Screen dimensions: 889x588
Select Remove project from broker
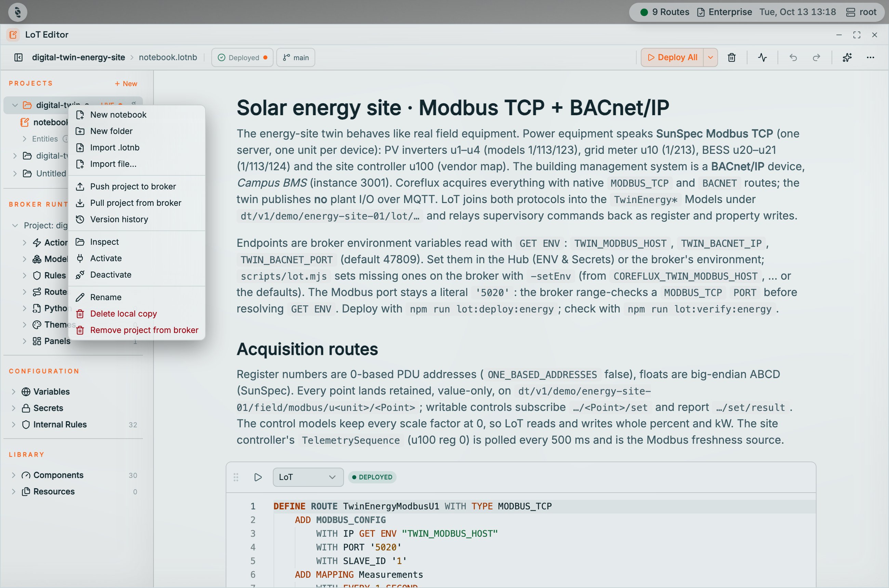(x=136, y=330)
